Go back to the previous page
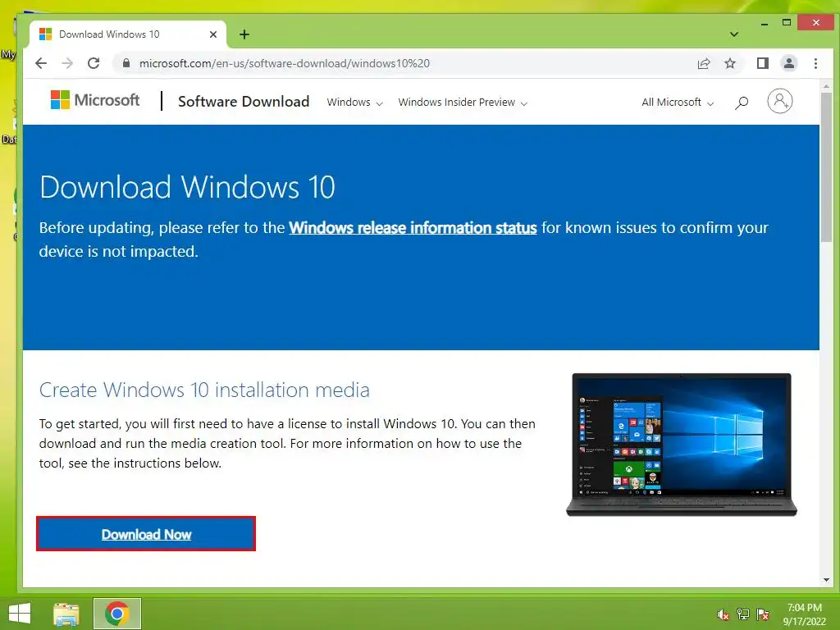 click(41, 63)
